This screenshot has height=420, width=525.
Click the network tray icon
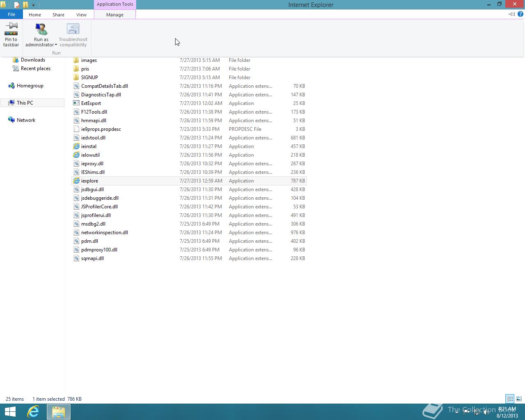point(477,412)
